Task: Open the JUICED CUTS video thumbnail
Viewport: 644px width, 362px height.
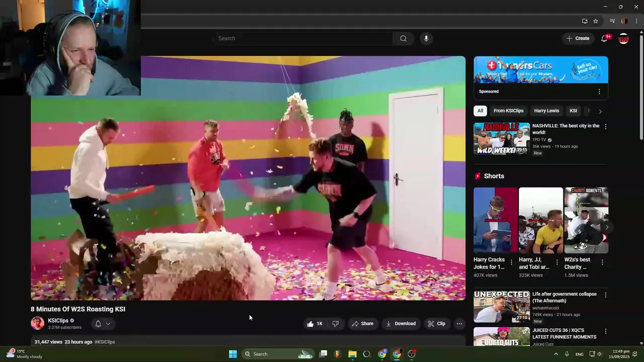Action: tap(502, 336)
